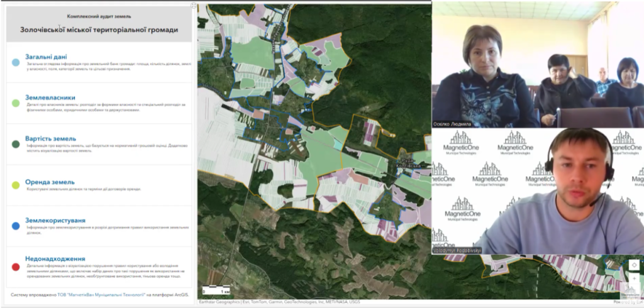Click the light green Землевласники circle icon
The height and width of the screenshot is (308, 644).
click(16, 103)
